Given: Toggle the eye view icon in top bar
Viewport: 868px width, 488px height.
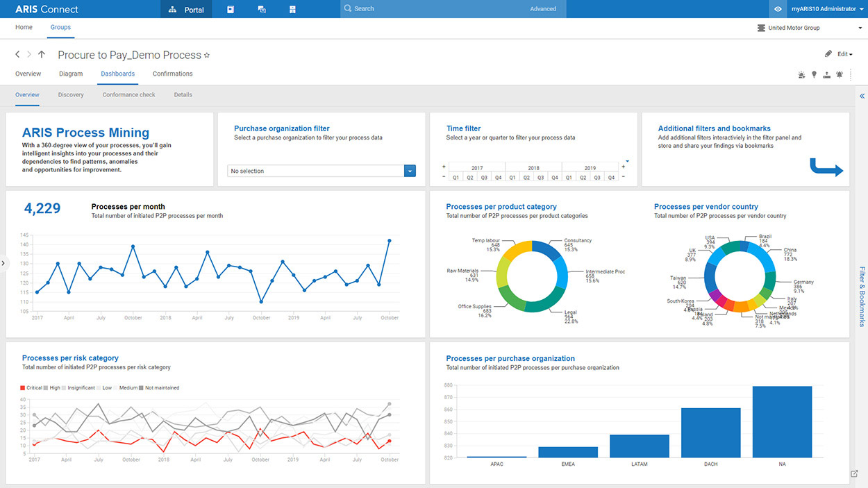Looking at the screenshot, I should [778, 9].
